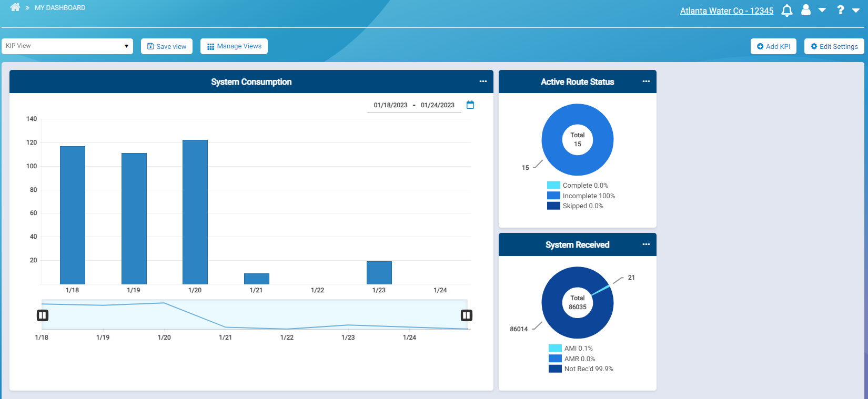Toggle the Not Rec'd legend series
Image resolution: width=868 pixels, height=399 pixels.
(x=581, y=369)
